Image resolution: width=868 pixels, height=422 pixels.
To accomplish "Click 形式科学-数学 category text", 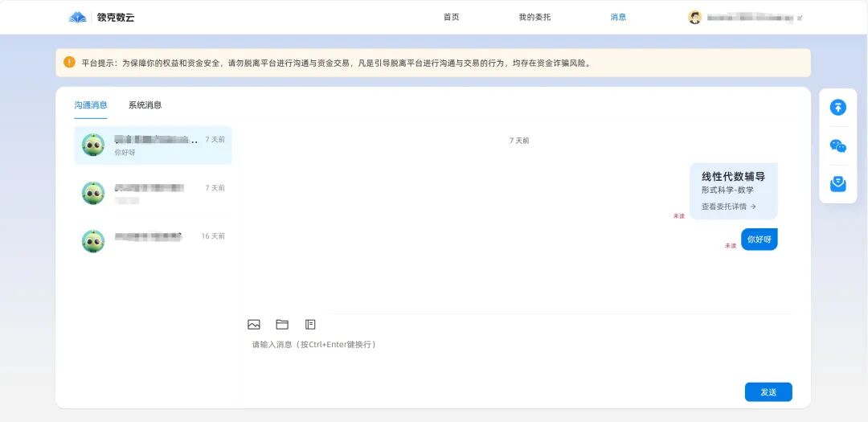I will tap(727, 190).
